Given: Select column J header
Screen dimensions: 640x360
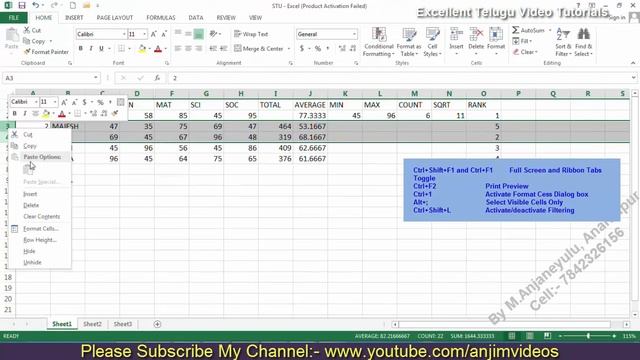Looking at the screenshot, I should pos(310,93).
